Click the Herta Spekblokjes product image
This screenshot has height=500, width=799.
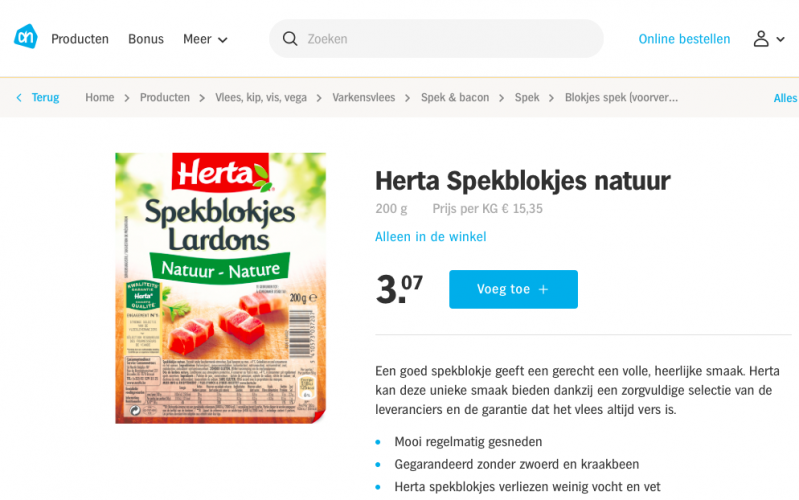(x=221, y=288)
